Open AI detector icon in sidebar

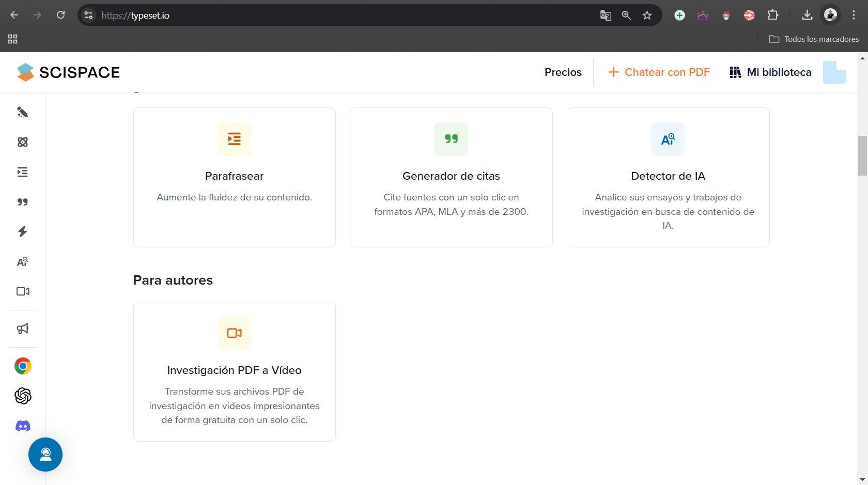22,262
